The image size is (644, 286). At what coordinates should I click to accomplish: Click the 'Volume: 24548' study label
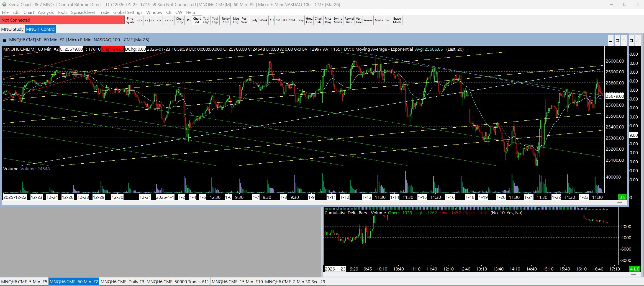coord(35,169)
